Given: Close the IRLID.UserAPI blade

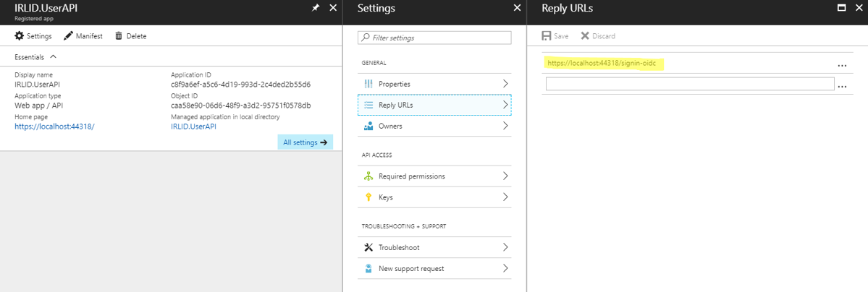Looking at the screenshot, I should 333,8.
